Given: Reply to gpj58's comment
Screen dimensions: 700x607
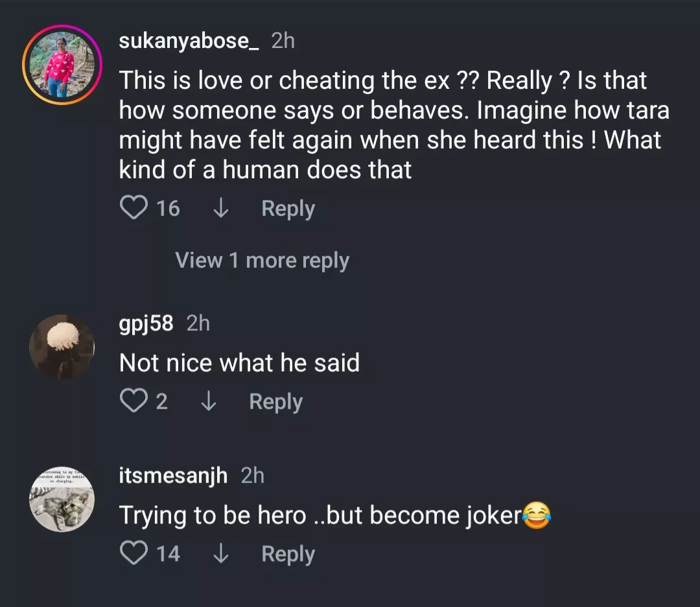Looking at the screenshot, I should tap(275, 401).
